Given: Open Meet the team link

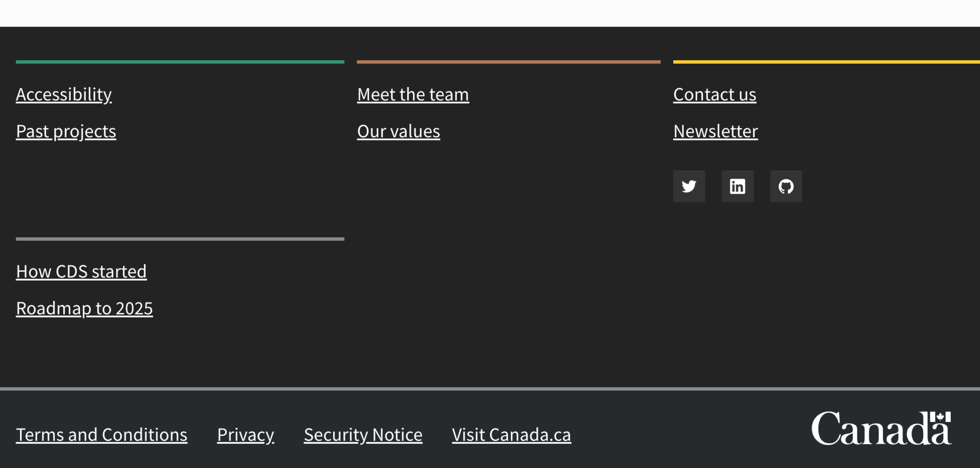Looking at the screenshot, I should [x=413, y=94].
